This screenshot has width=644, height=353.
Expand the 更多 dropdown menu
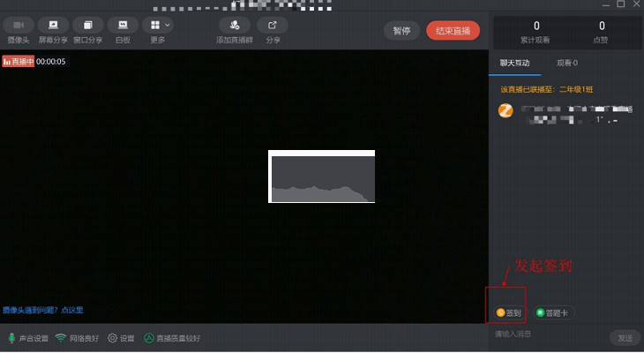pyautogui.click(x=158, y=25)
